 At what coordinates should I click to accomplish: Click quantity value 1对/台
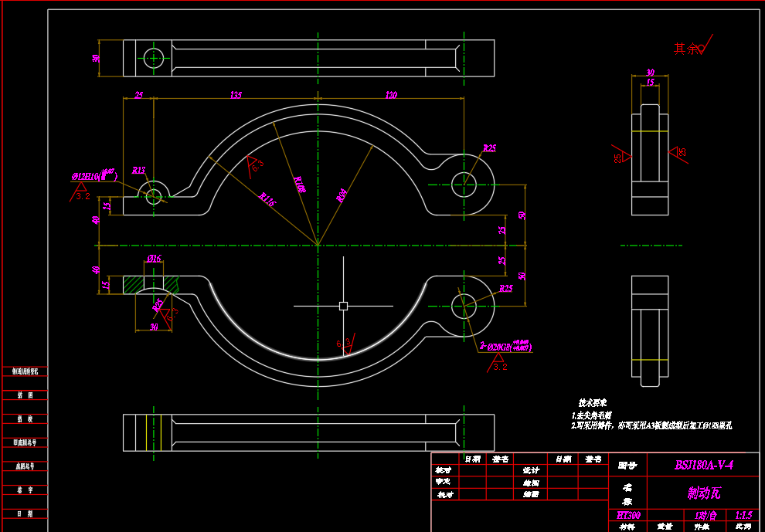click(x=706, y=516)
